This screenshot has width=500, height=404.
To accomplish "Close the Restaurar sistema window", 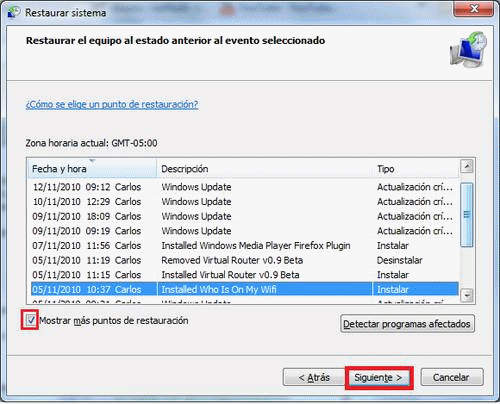I will pos(474,9).
